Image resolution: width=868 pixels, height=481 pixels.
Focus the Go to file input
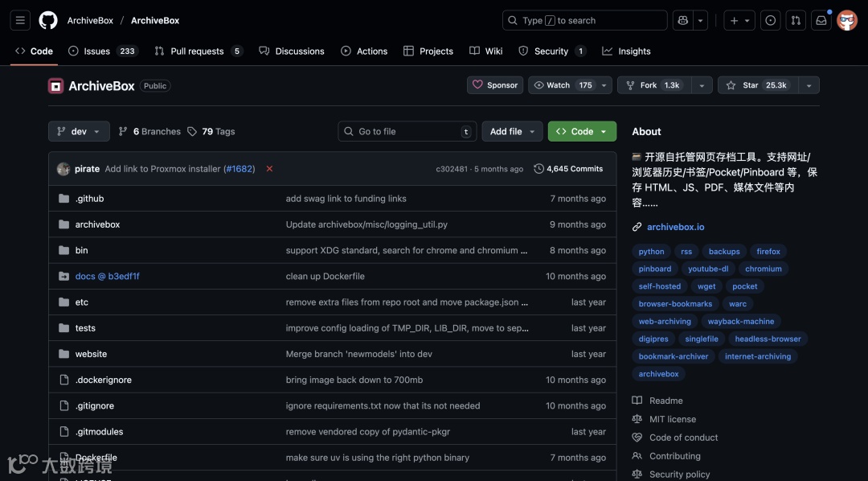pos(407,131)
